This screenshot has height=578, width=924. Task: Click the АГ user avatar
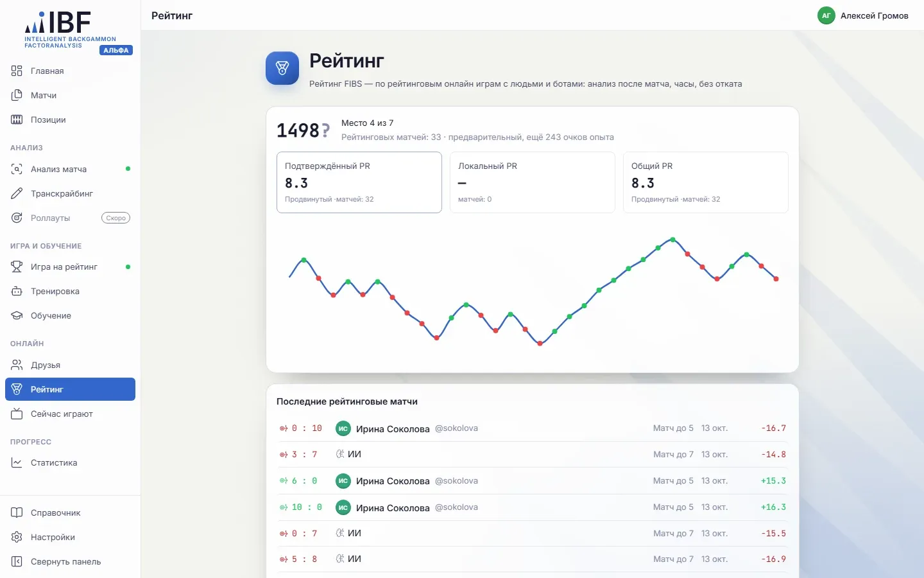(x=826, y=15)
